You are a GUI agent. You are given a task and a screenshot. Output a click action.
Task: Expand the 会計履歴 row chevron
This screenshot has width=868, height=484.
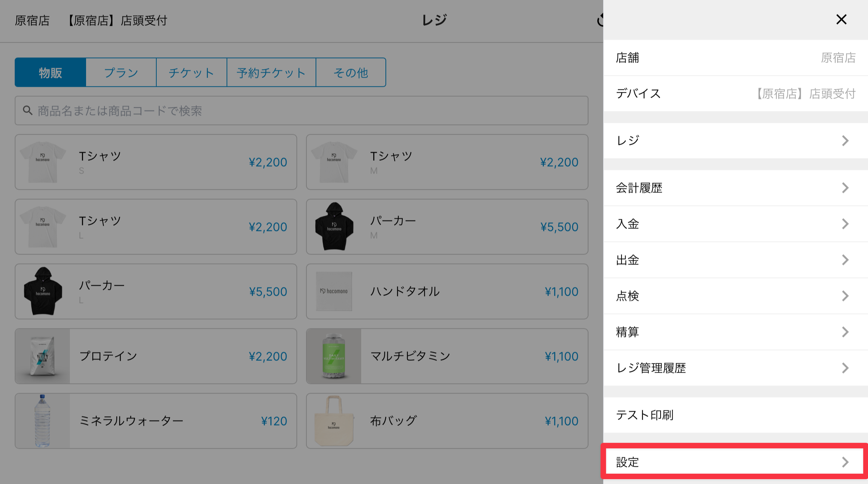pyautogui.click(x=845, y=188)
